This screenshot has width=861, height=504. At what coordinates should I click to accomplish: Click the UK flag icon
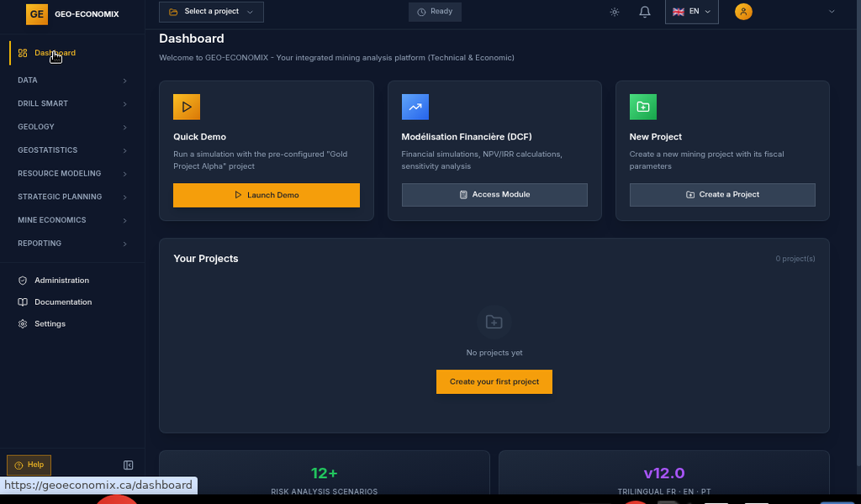tap(679, 12)
